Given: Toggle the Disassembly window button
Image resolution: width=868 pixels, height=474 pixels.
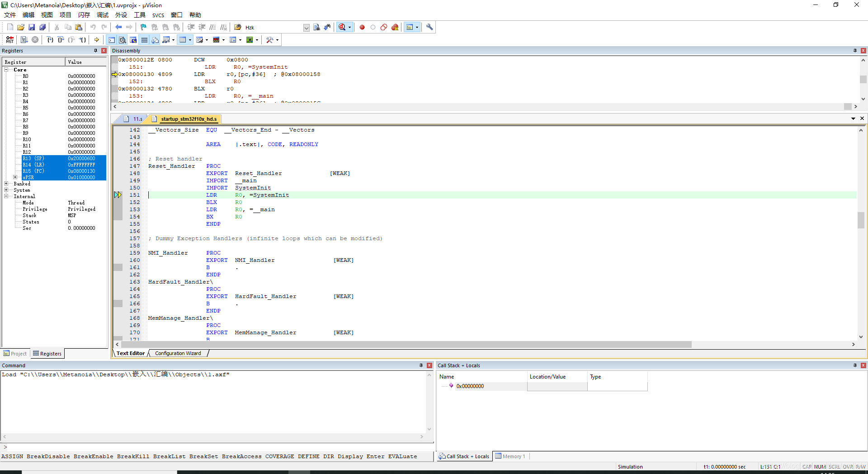Looking at the screenshot, I should point(123,40).
